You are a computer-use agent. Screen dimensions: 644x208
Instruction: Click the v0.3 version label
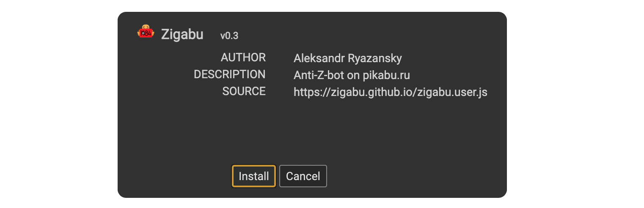click(229, 36)
